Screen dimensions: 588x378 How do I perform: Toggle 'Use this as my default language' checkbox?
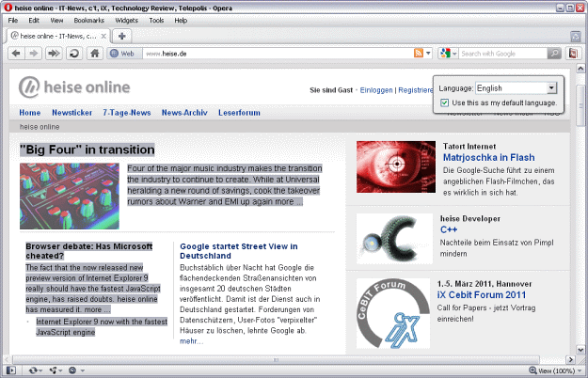pyautogui.click(x=445, y=102)
